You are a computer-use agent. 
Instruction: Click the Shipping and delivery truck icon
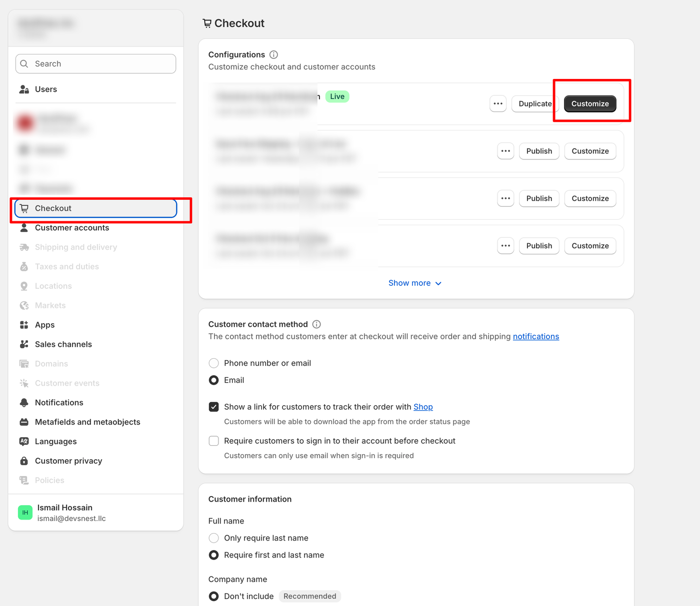[x=24, y=247]
